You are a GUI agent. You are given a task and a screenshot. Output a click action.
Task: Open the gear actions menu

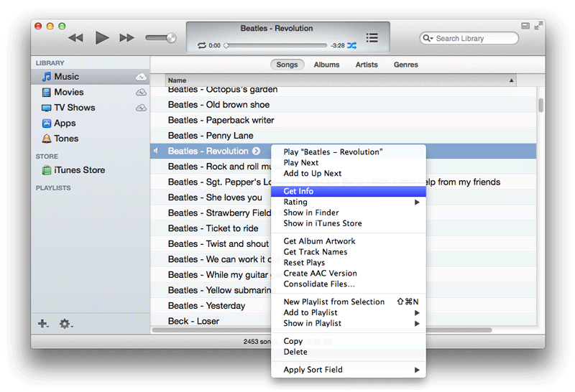tap(65, 325)
